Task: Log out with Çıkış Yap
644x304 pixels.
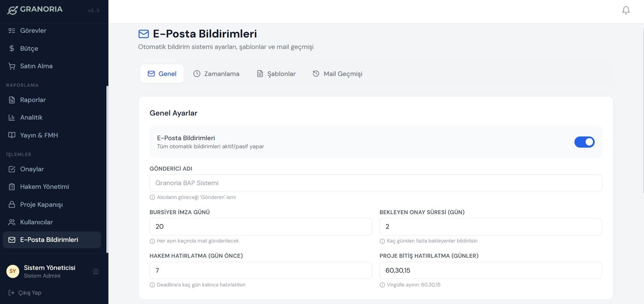Action: 25,293
